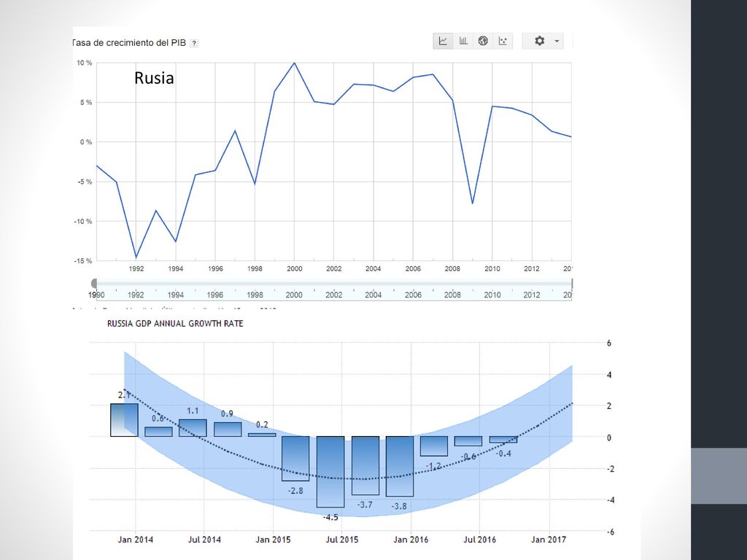Viewport: 747px width, 560px height.
Task: Click the left handle of the year range slider
Action: (x=94, y=284)
